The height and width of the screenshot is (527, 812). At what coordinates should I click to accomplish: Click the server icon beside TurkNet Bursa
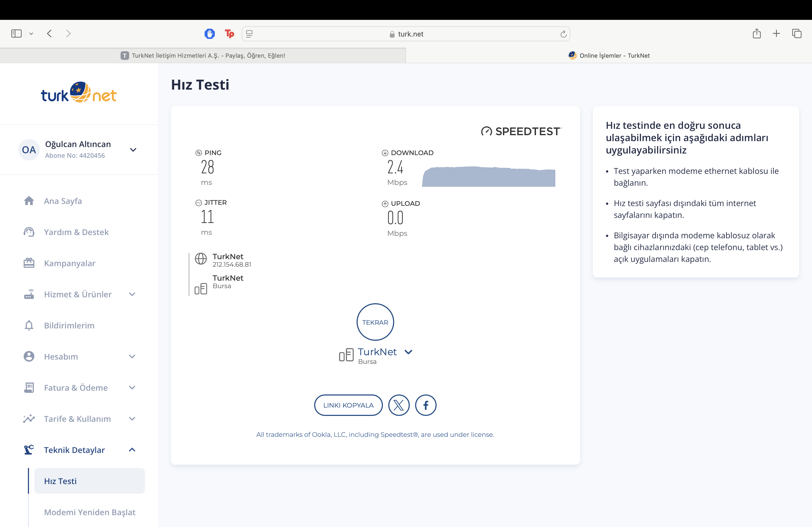pyautogui.click(x=201, y=289)
